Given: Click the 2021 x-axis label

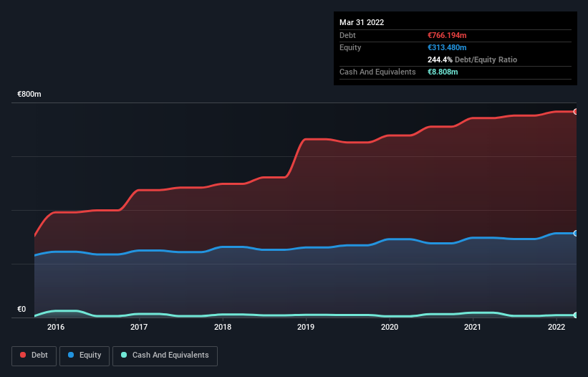Looking at the screenshot, I should (473, 327).
